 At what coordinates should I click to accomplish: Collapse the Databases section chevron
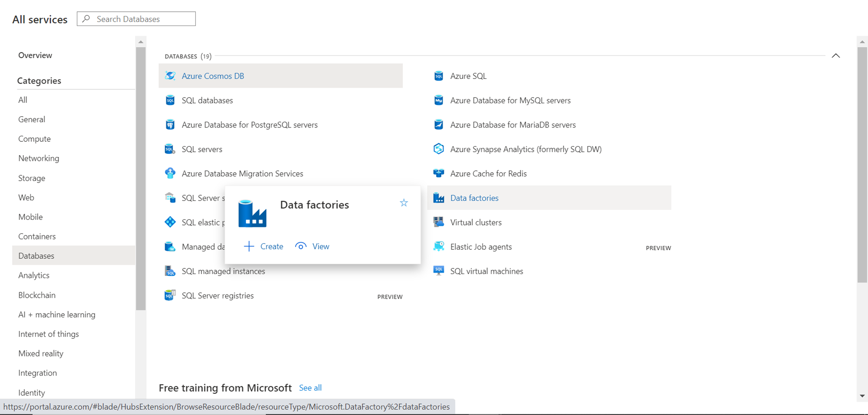click(835, 56)
